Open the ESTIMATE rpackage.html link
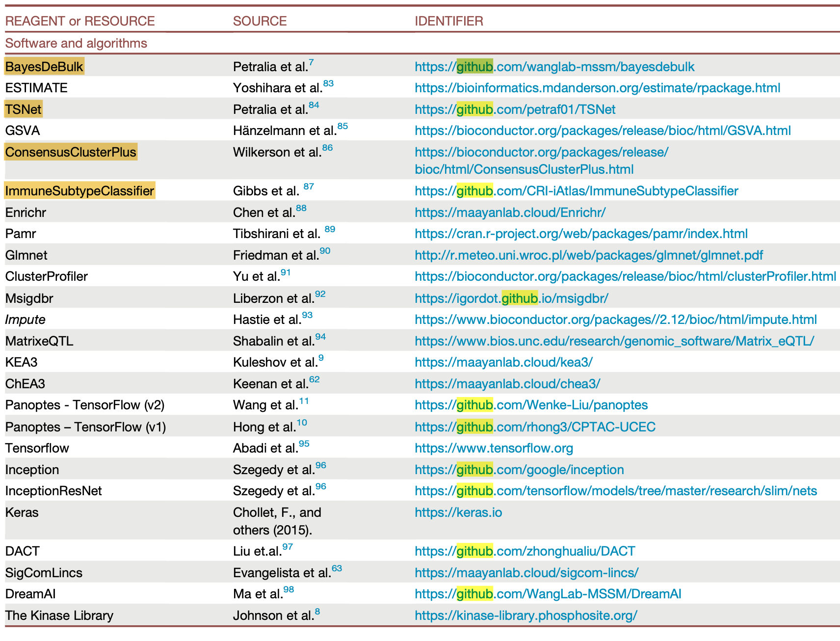The width and height of the screenshot is (840, 641). coord(597,88)
